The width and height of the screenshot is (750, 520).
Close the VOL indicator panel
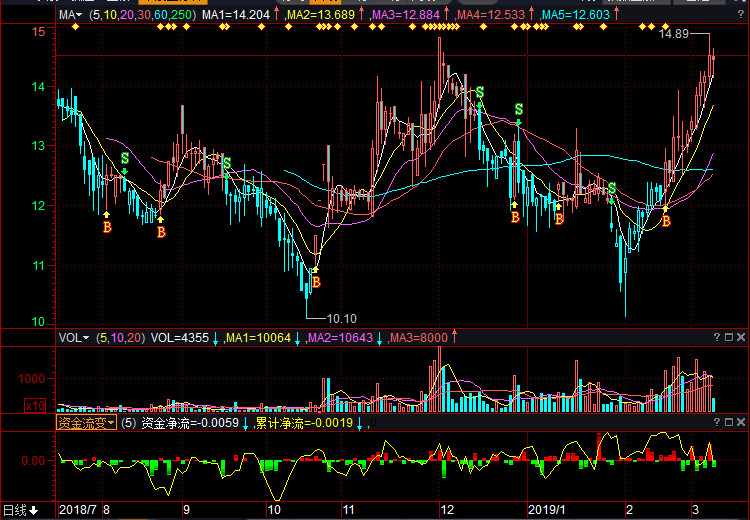741,338
